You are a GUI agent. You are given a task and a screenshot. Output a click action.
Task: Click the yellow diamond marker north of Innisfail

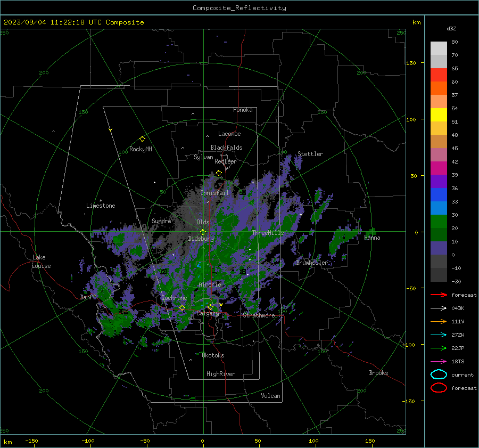[219, 173]
